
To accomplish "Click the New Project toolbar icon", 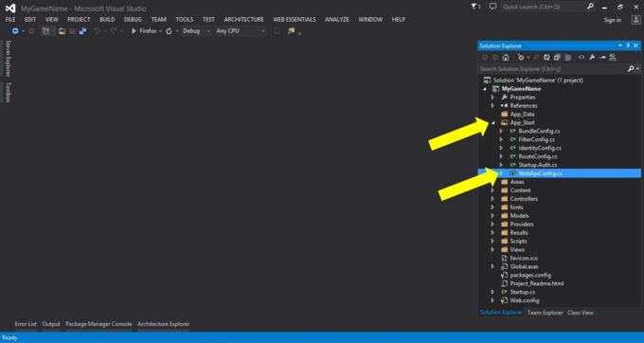I will [46, 31].
